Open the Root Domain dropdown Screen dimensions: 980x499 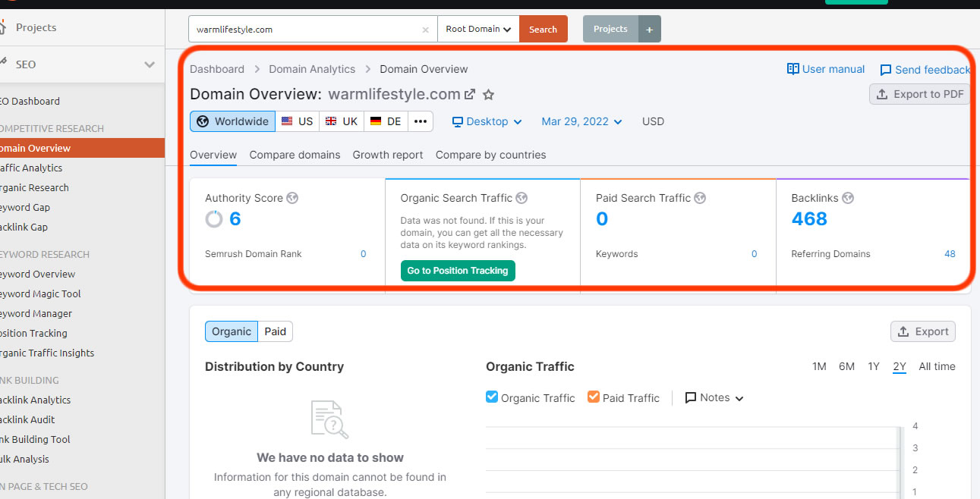[x=478, y=29]
